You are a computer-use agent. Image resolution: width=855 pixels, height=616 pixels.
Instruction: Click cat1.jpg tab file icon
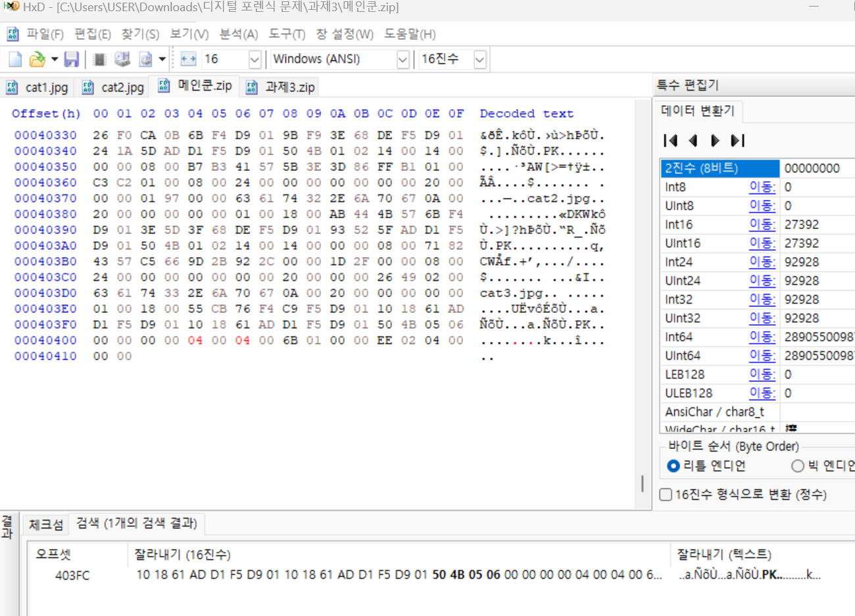point(12,87)
